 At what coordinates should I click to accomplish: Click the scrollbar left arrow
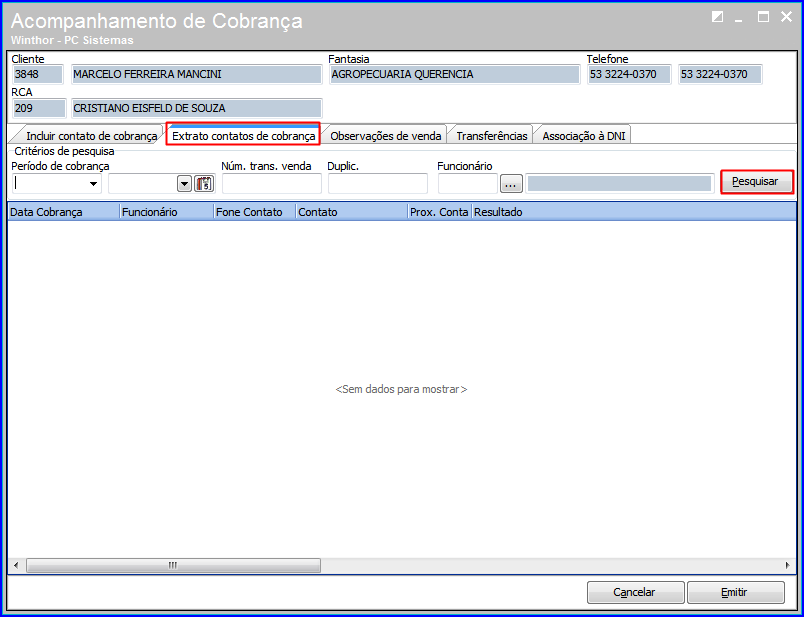tap(16, 565)
